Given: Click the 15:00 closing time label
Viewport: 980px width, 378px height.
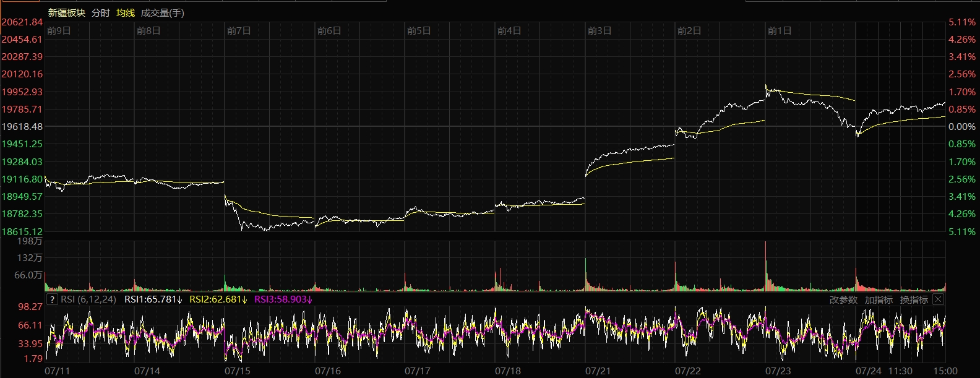Looking at the screenshot, I should (x=947, y=371).
